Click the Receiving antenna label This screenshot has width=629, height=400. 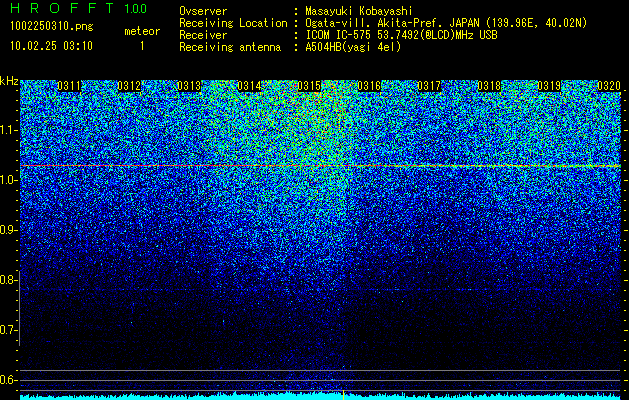coord(230,47)
